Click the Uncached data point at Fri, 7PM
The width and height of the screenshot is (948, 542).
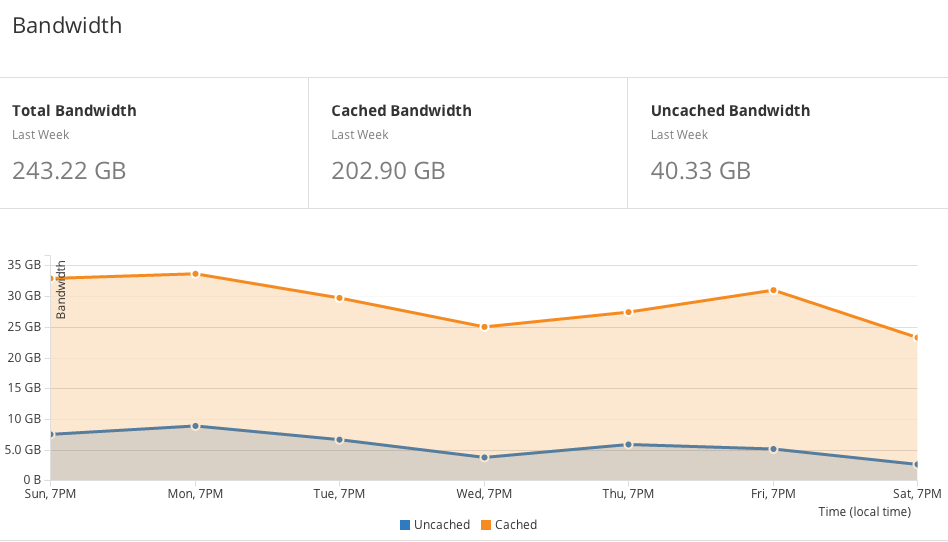click(773, 449)
